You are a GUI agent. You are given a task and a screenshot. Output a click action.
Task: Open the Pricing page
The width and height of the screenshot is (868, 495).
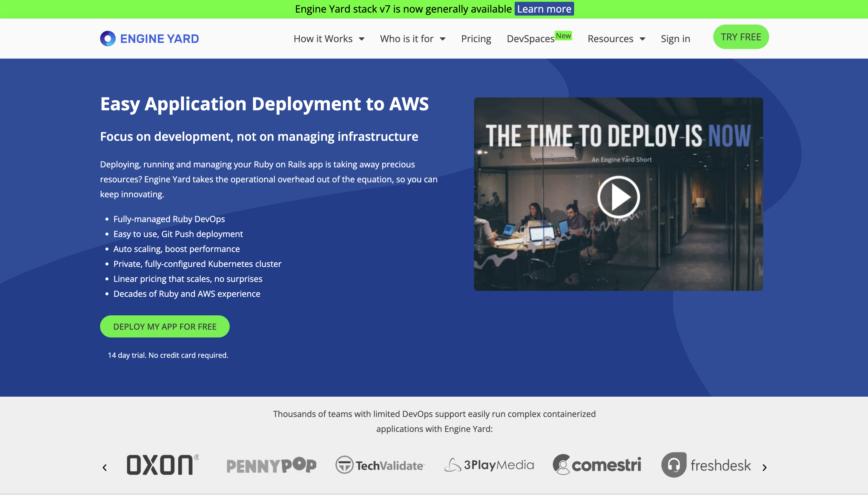pyautogui.click(x=476, y=39)
